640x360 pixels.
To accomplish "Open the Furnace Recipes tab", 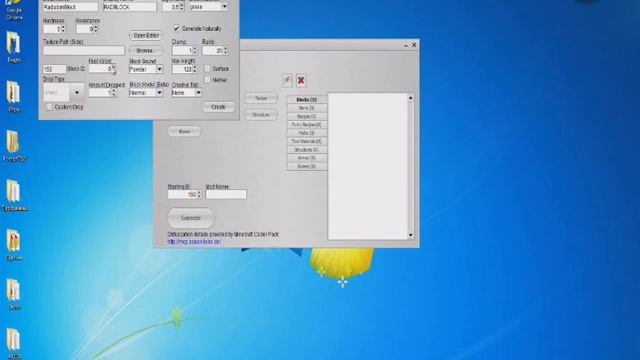I will [307, 124].
